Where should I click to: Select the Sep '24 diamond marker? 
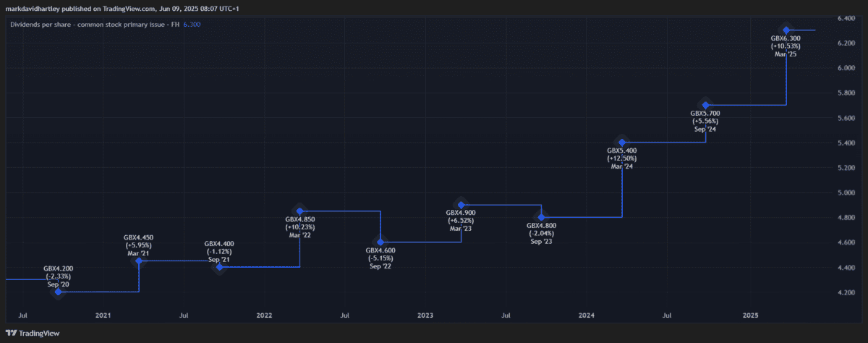pyautogui.click(x=705, y=105)
